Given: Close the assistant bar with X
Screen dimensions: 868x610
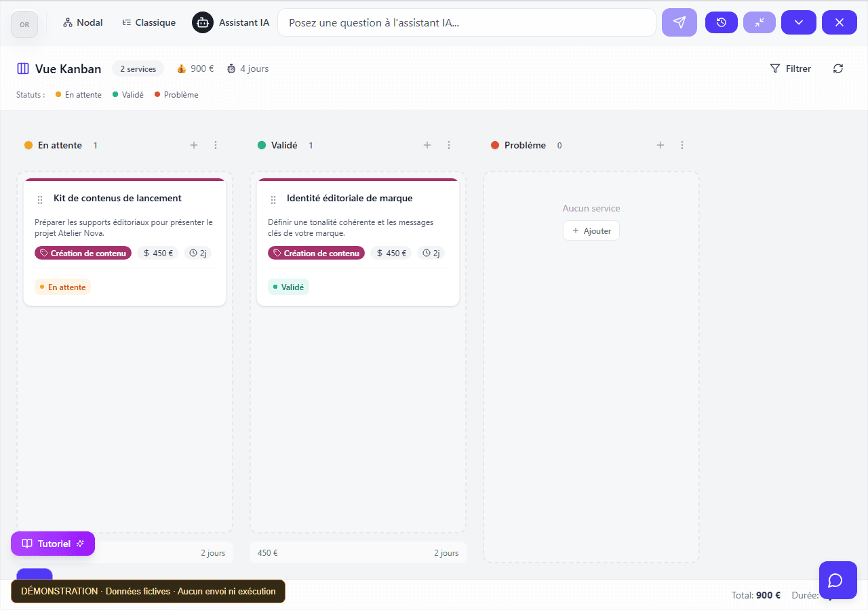Looking at the screenshot, I should [x=840, y=22].
